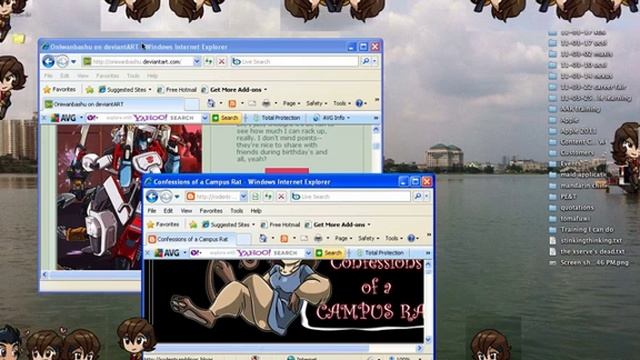The width and height of the screenshot is (640, 360).
Task: Click Home icon in deviantART window
Action: pos(211,103)
